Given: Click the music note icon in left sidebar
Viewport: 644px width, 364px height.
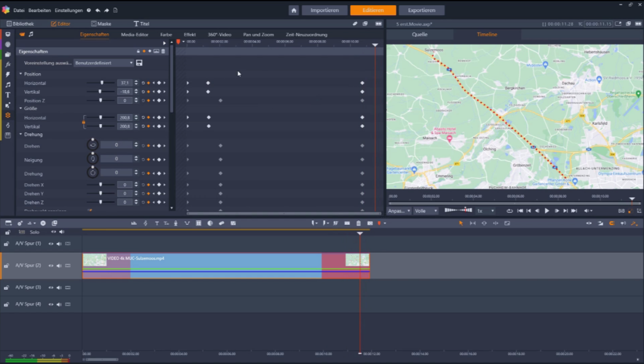Looking at the screenshot, I should pos(8,84).
